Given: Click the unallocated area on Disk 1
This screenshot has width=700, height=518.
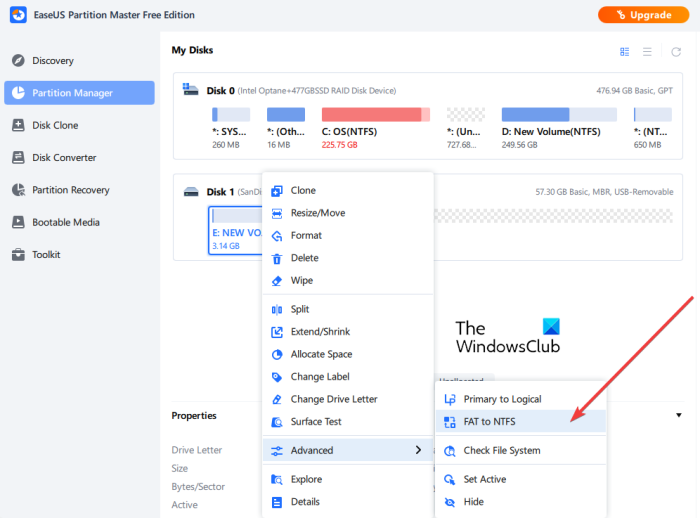Looking at the screenshot, I should (x=553, y=216).
